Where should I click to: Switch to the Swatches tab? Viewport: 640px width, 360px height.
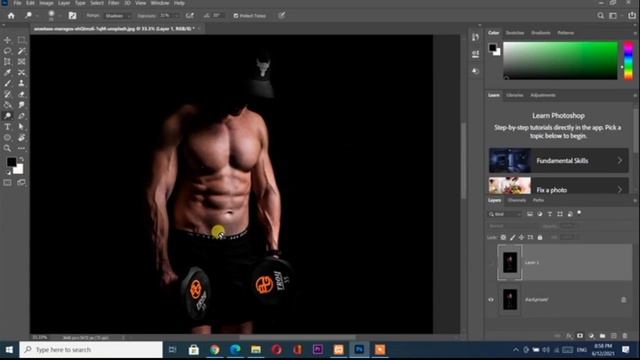515,33
